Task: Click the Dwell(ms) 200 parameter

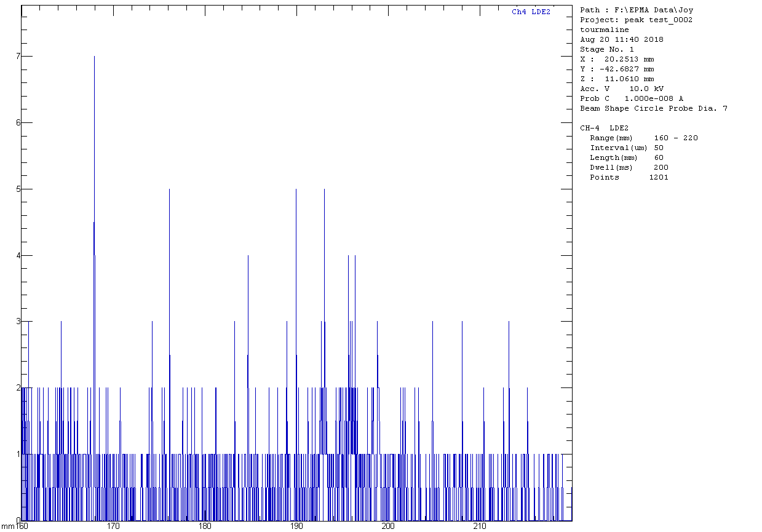Action: click(629, 167)
